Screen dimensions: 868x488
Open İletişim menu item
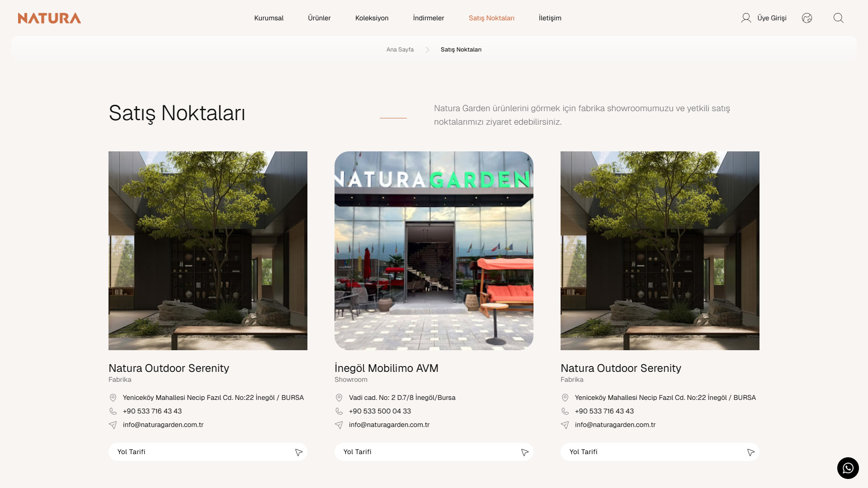click(x=550, y=18)
